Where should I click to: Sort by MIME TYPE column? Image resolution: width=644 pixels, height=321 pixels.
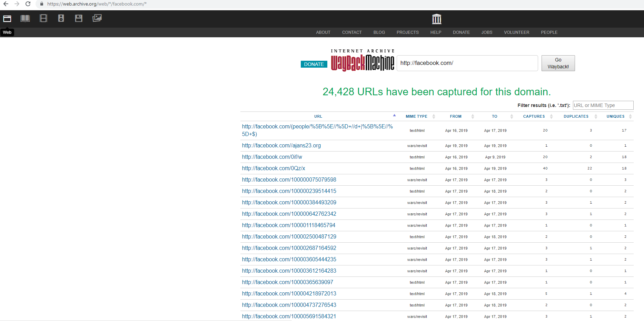[x=416, y=116]
